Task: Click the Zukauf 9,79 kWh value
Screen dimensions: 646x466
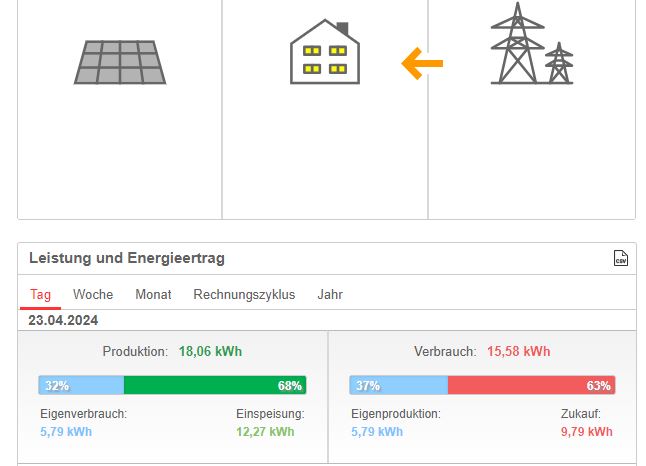Action: 587,432
